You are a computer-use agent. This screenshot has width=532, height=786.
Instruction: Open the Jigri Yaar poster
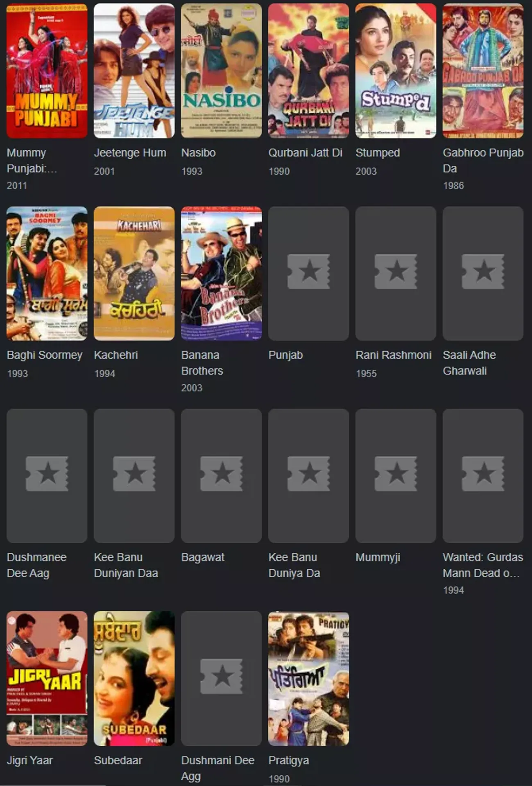point(47,678)
